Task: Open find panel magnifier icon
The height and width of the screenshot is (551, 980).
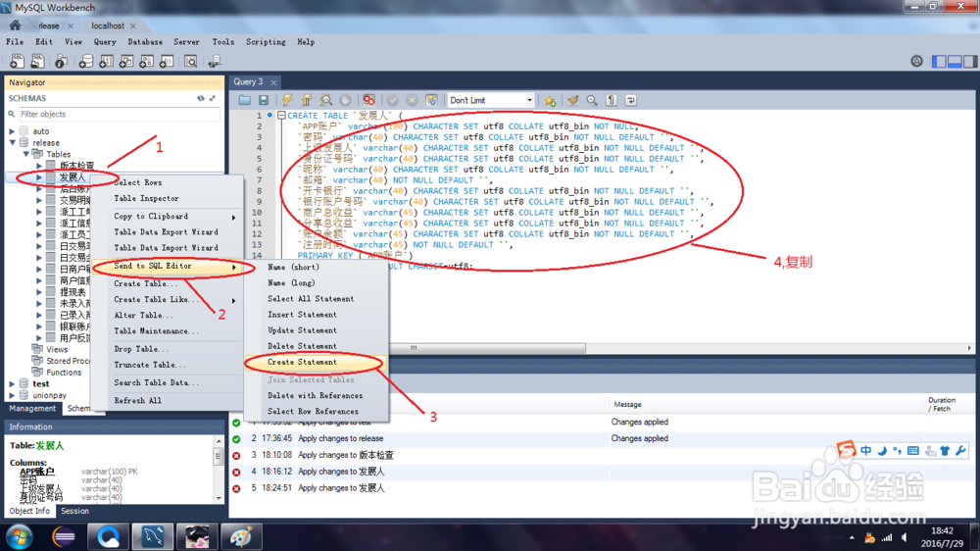Action: (592, 100)
